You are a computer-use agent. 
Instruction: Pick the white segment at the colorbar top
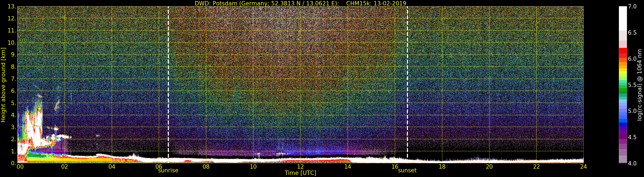click(623, 18)
